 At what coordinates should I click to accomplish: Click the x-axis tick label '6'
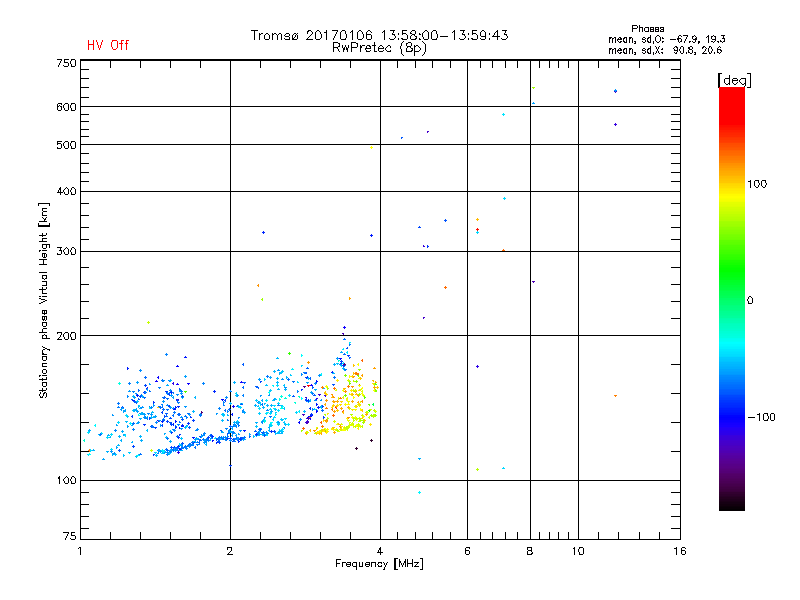(467, 551)
